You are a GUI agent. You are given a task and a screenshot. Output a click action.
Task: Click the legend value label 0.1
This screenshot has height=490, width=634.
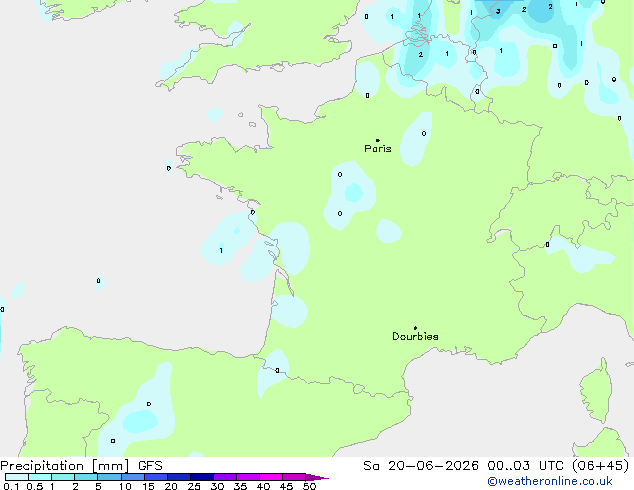tap(11, 486)
